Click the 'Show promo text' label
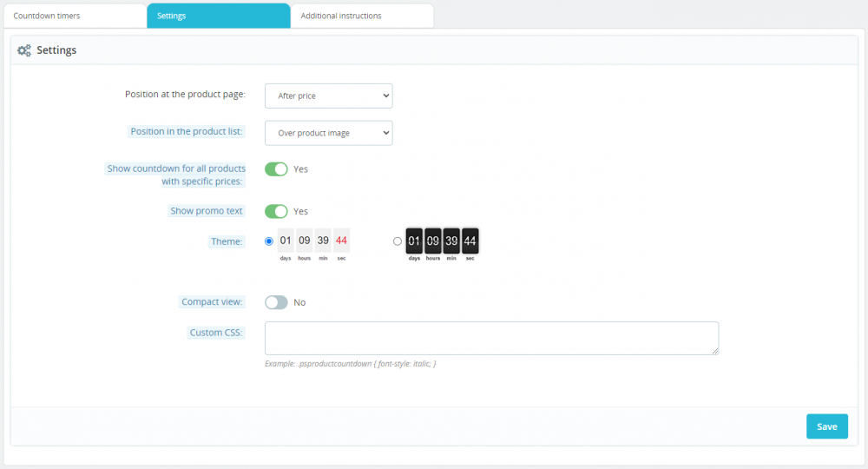Image resolution: width=868 pixels, height=469 pixels. [207, 211]
